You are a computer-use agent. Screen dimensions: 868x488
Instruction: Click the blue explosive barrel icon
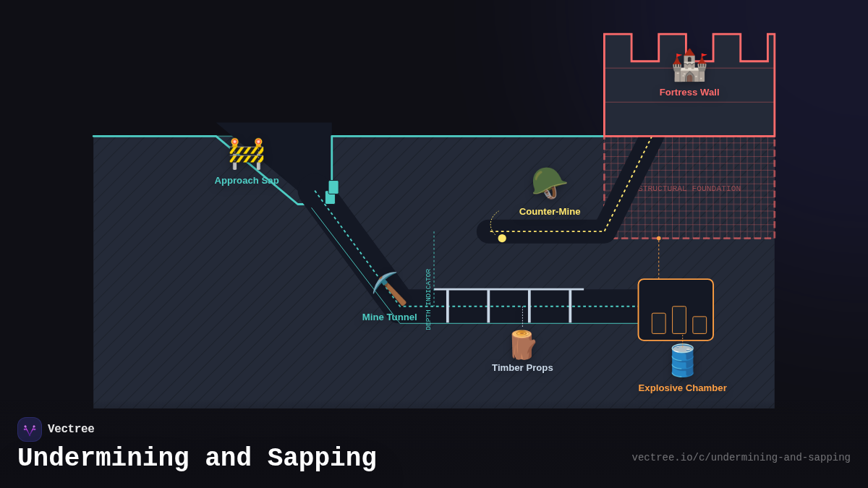(681, 361)
